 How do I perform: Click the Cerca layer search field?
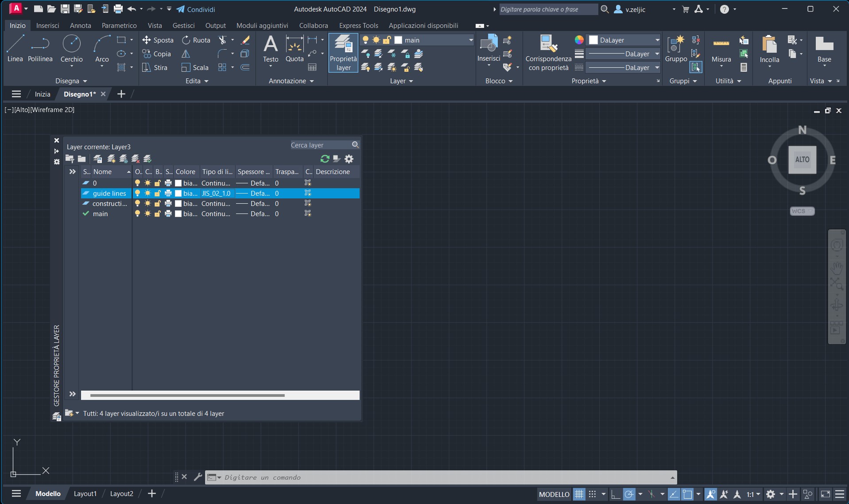pyautogui.click(x=320, y=145)
